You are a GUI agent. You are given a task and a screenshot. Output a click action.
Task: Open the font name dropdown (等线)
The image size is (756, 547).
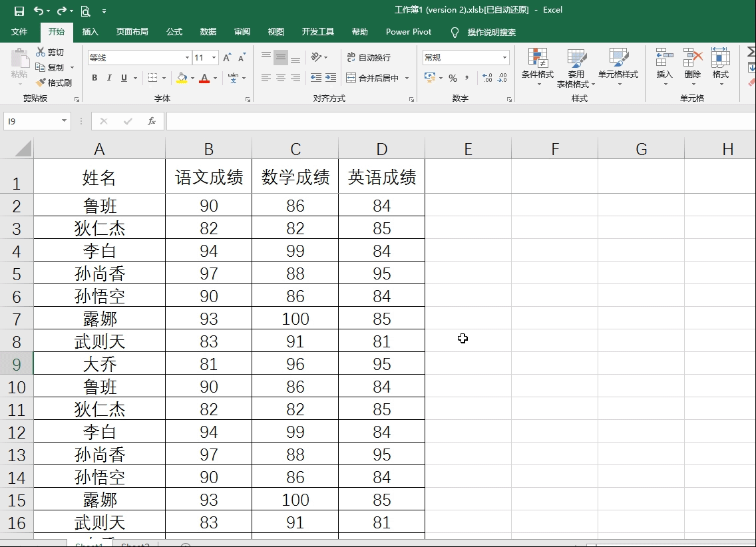point(188,57)
